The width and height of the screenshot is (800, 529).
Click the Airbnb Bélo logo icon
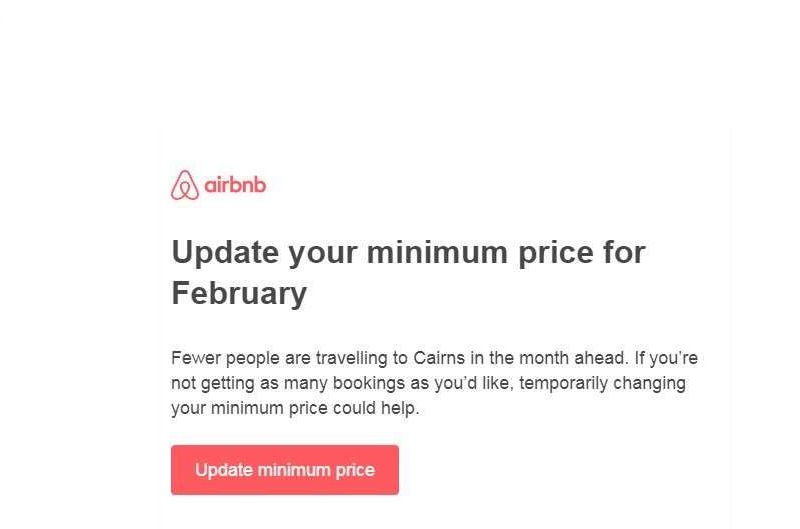click(185, 185)
